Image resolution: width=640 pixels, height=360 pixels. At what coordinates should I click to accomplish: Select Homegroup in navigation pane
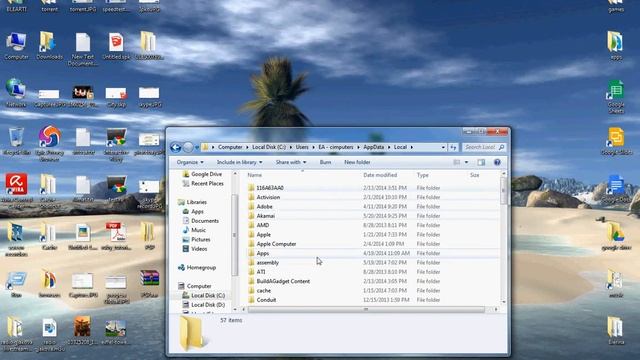point(197,267)
